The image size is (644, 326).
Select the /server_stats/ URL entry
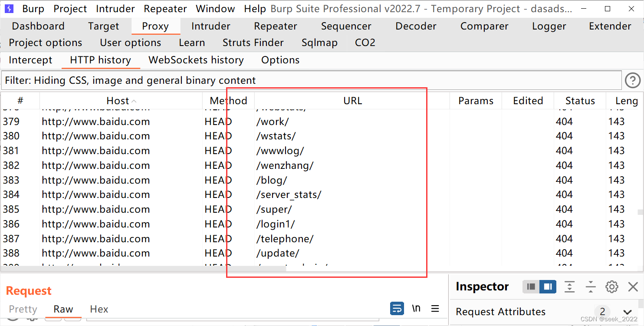pyautogui.click(x=289, y=194)
